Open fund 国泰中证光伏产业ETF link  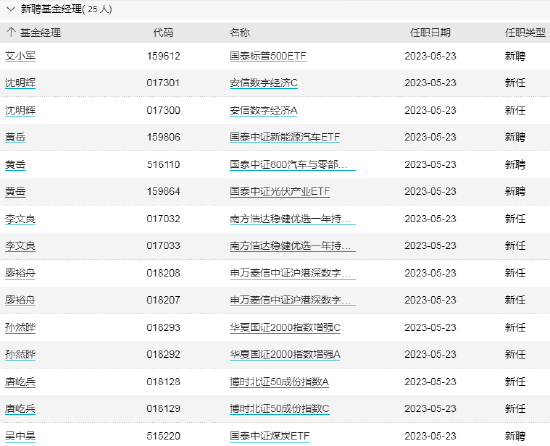pyautogui.click(x=280, y=191)
